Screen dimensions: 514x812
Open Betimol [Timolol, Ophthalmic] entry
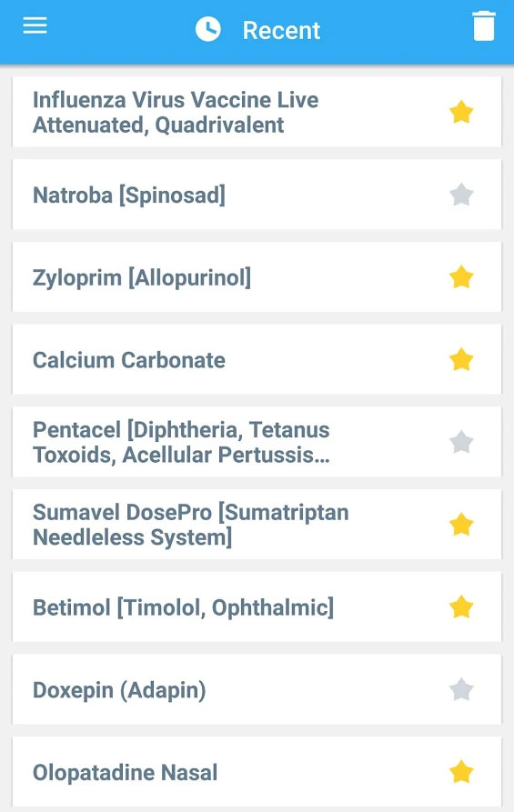257,606
